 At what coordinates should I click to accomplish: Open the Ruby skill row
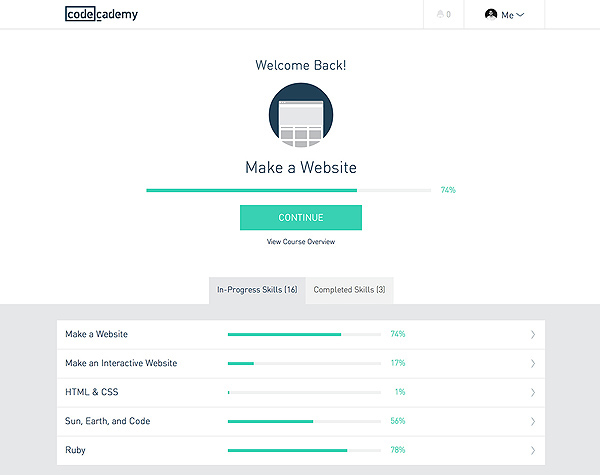point(301,451)
